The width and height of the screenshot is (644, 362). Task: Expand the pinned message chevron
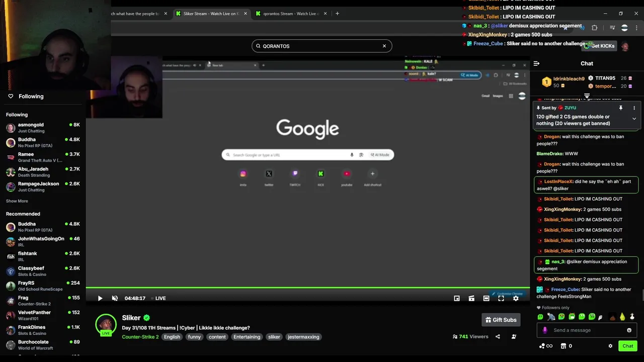(634, 119)
